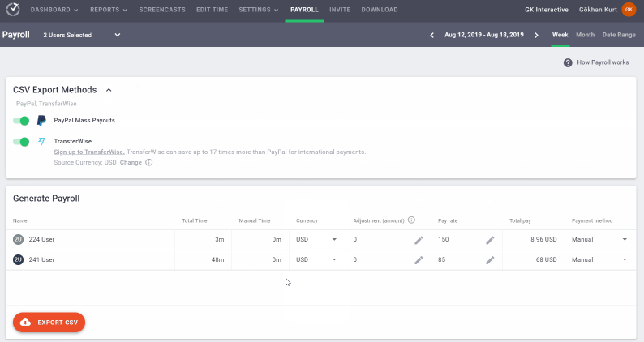Click the Payment method column header
Screen dimensions: 644x342
coord(592,221)
